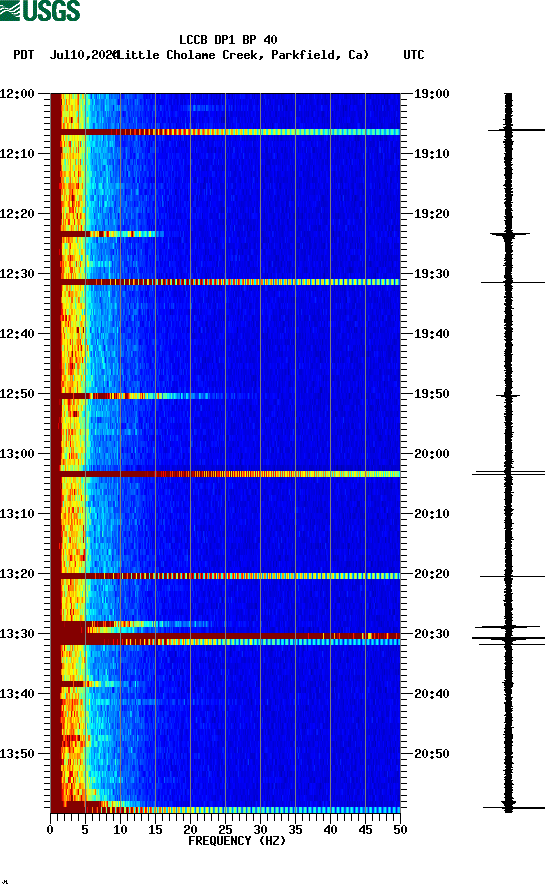
Task: Click the '30' frequency tick label
Action: tap(260, 830)
